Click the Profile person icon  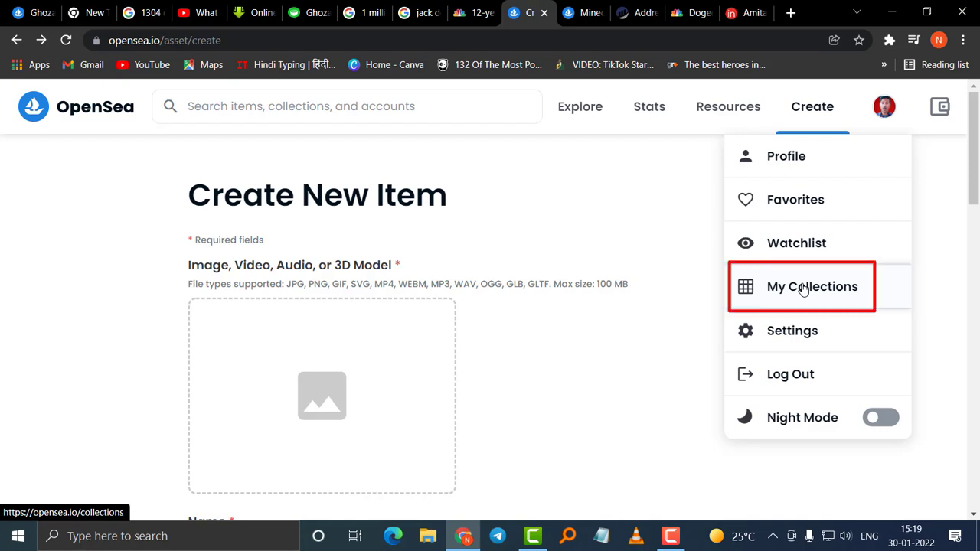pyautogui.click(x=746, y=156)
